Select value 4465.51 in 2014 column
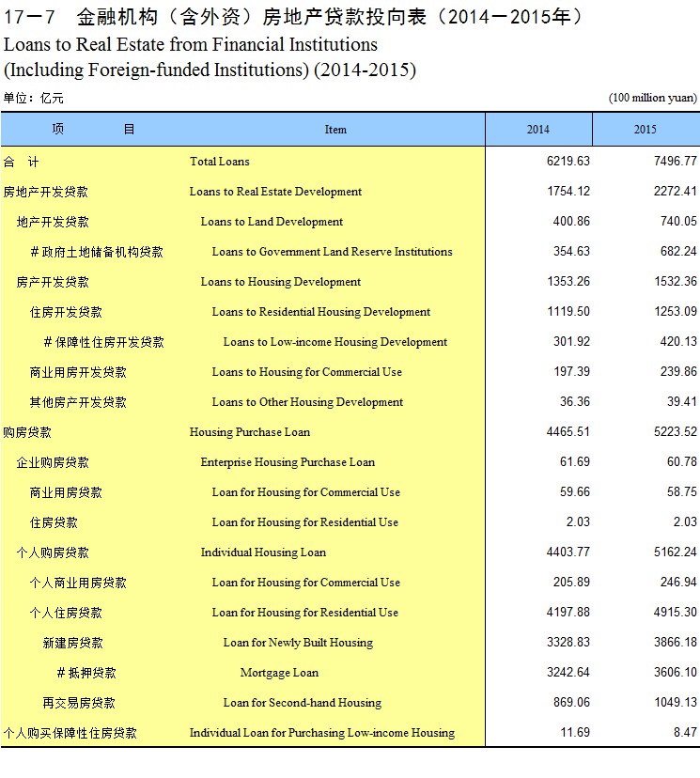Screen dimensions: 700x778 [x=568, y=431]
